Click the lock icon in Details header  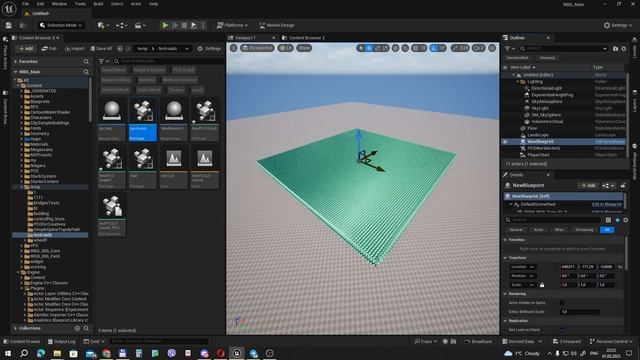click(623, 185)
